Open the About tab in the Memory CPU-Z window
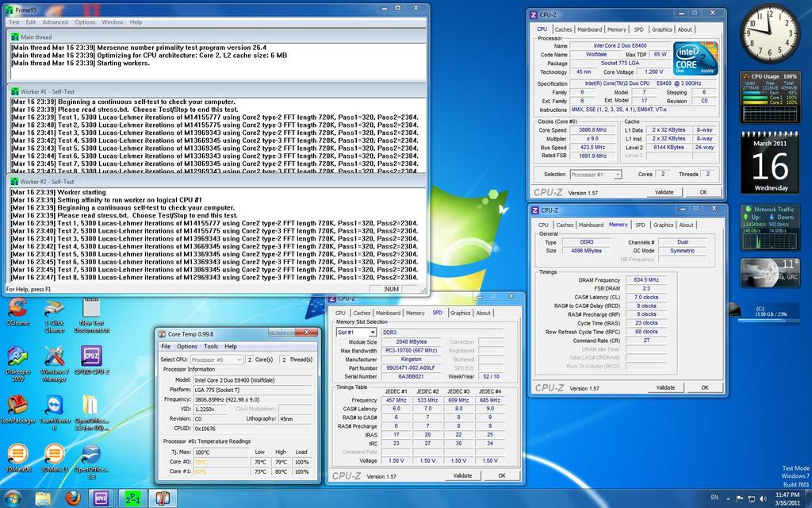 686,225
